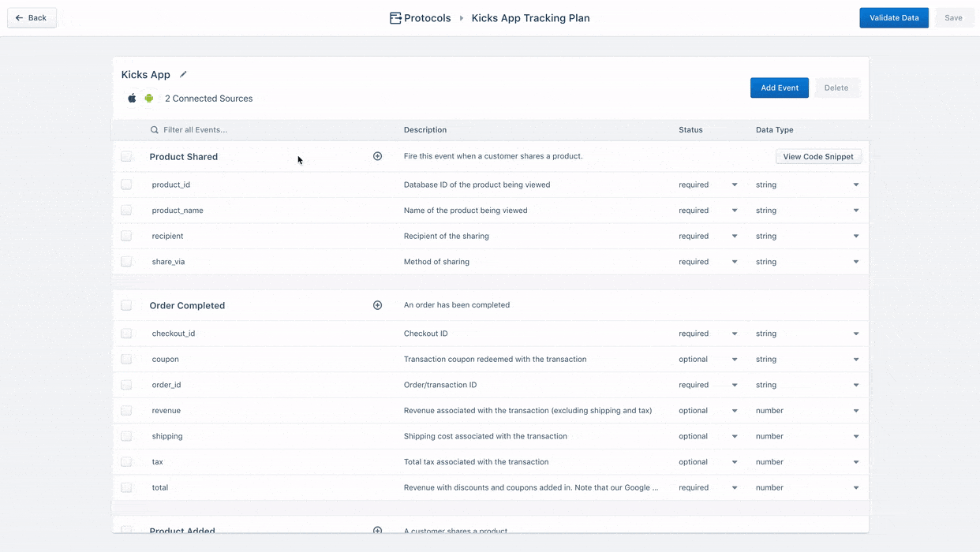Click the 2 Connected Sources label

coord(209,99)
